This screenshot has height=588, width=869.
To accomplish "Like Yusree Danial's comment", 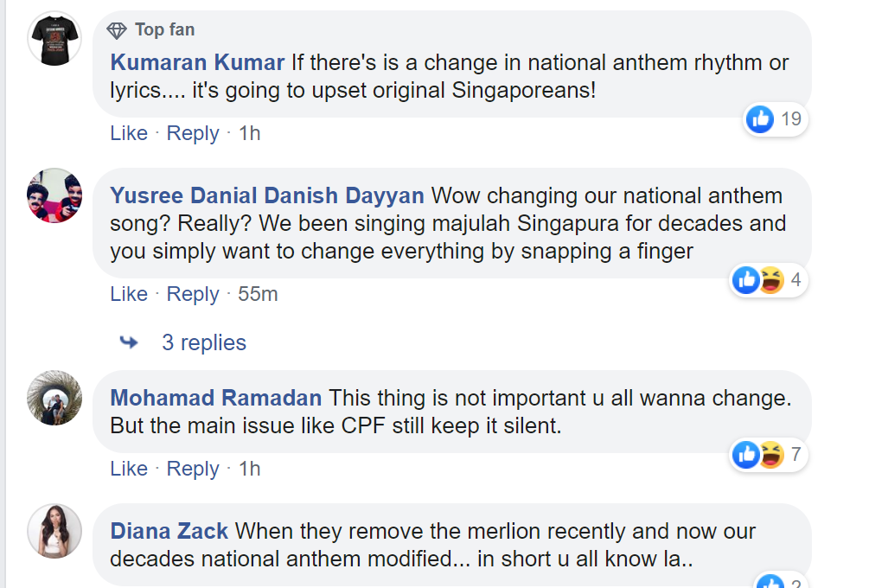I will pos(129,294).
